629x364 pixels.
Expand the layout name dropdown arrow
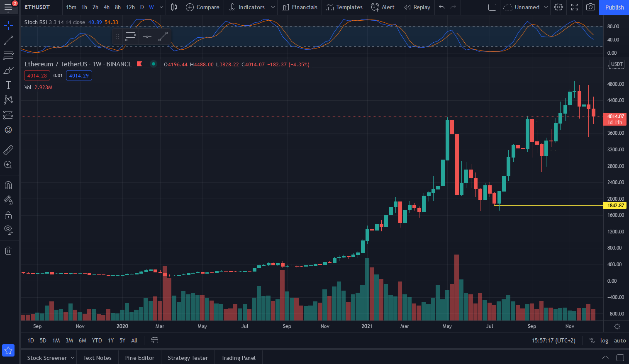(x=546, y=7)
